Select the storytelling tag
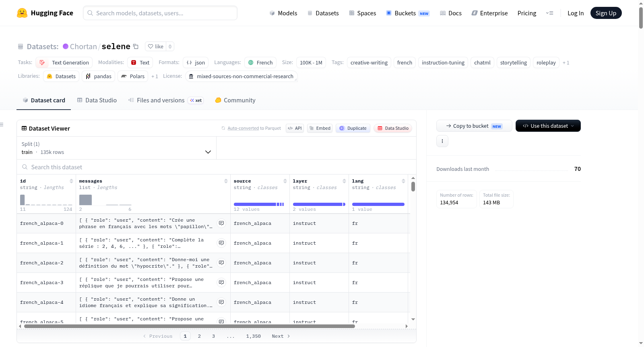The width and height of the screenshot is (644, 347). (x=514, y=62)
